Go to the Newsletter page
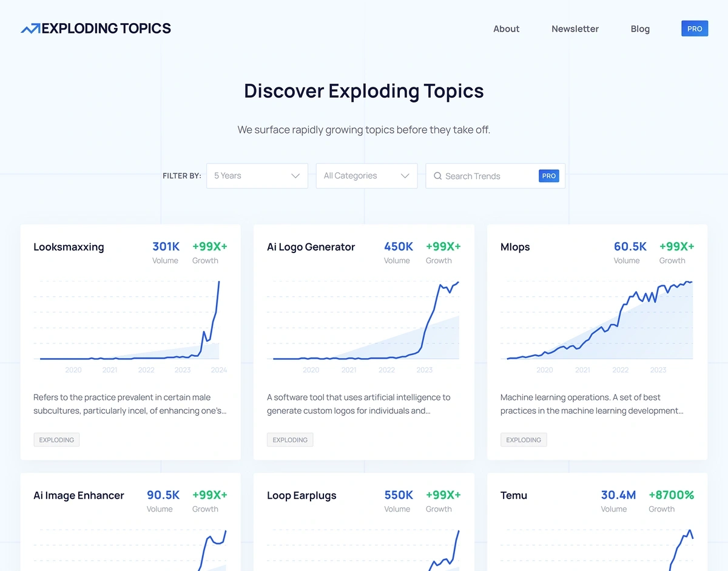Viewport: 728px width, 571px height. click(575, 29)
